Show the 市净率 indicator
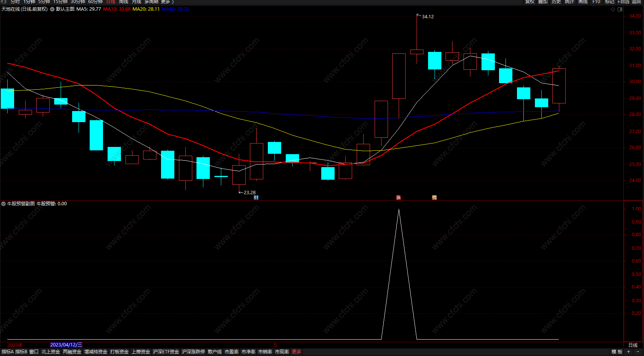The width and height of the screenshot is (644, 356). tap(248, 352)
